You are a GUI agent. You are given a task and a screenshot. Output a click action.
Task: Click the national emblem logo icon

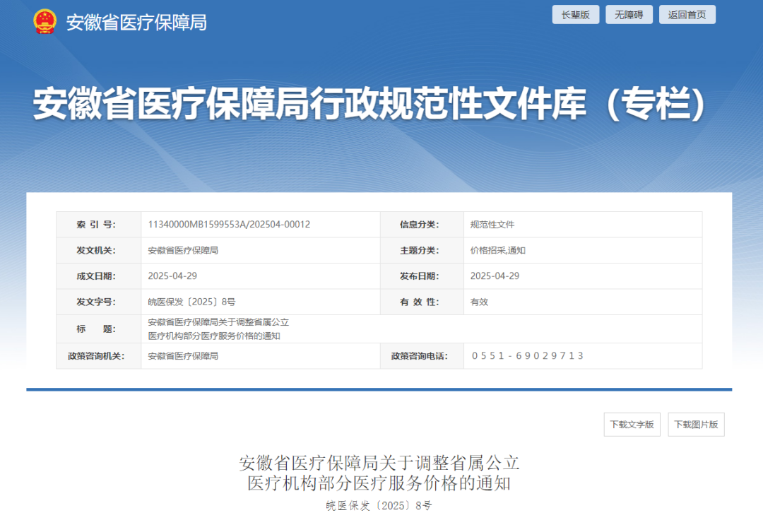(45, 22)
